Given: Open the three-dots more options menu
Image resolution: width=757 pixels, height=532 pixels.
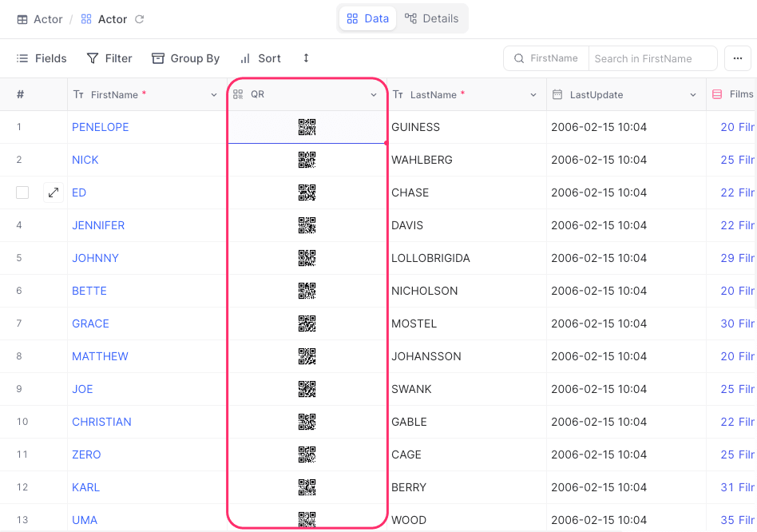Looking at the screenshot, I should 737,58.
